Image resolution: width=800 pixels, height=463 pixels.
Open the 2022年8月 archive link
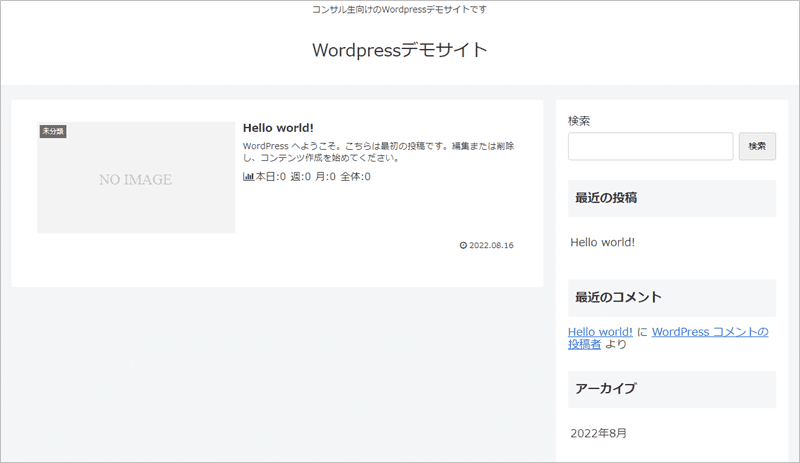coord(599,434)
